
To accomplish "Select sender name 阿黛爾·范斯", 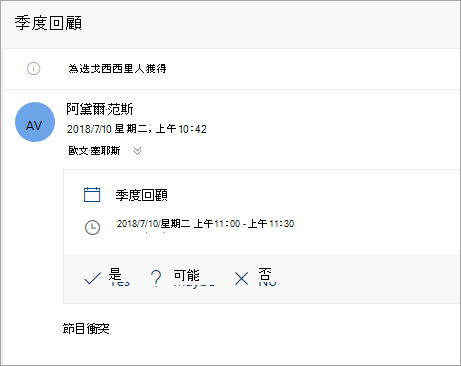I will pyautogui.click(x=100, y=109).
